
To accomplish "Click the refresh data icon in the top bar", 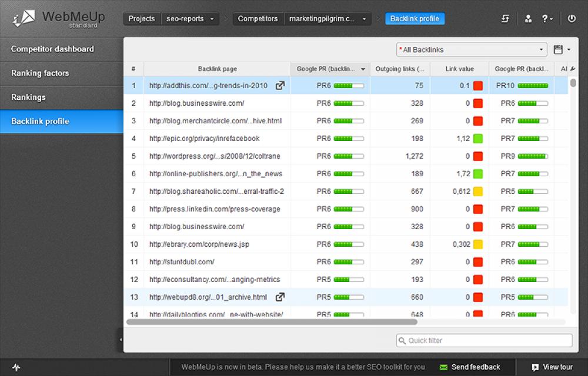I will (505, 18).
